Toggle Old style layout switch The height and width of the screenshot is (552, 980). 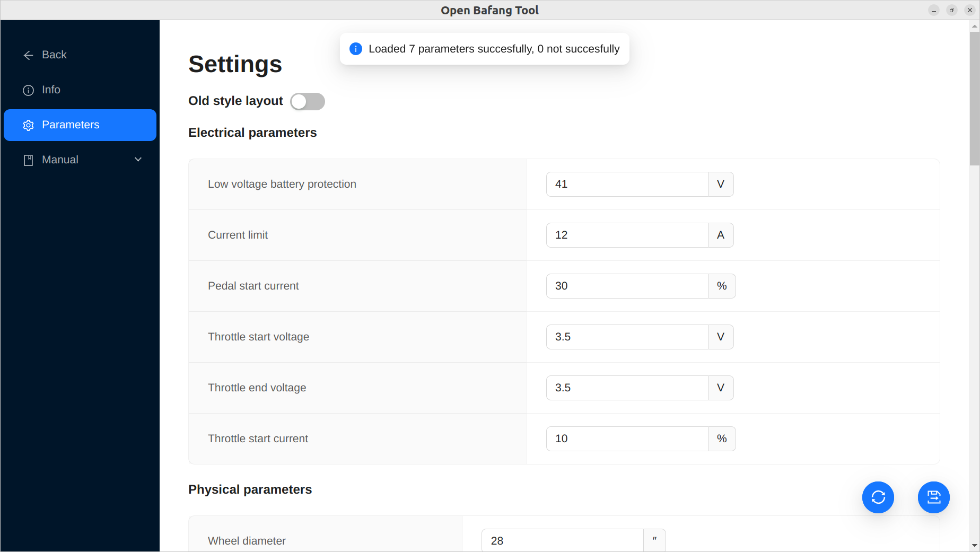coord(308,101)
